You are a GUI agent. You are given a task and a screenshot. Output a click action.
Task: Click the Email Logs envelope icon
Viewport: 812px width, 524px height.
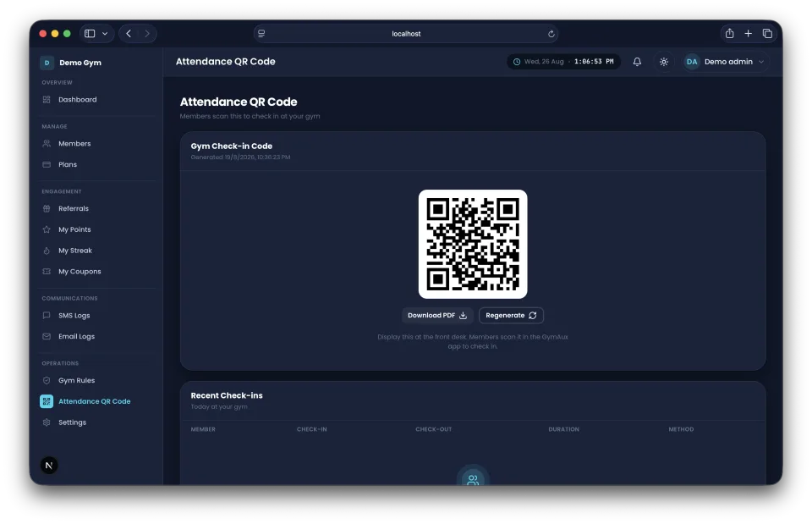47,336
